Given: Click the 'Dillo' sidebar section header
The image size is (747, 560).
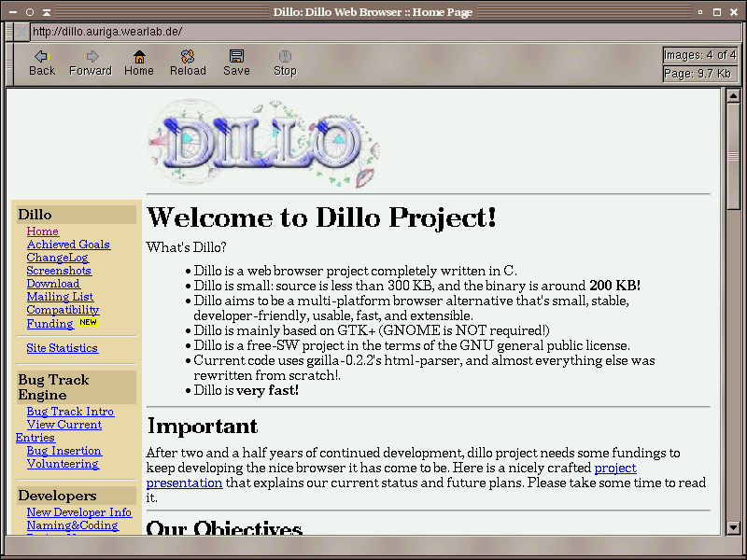Looking at the screenshot, I should 77,215.
